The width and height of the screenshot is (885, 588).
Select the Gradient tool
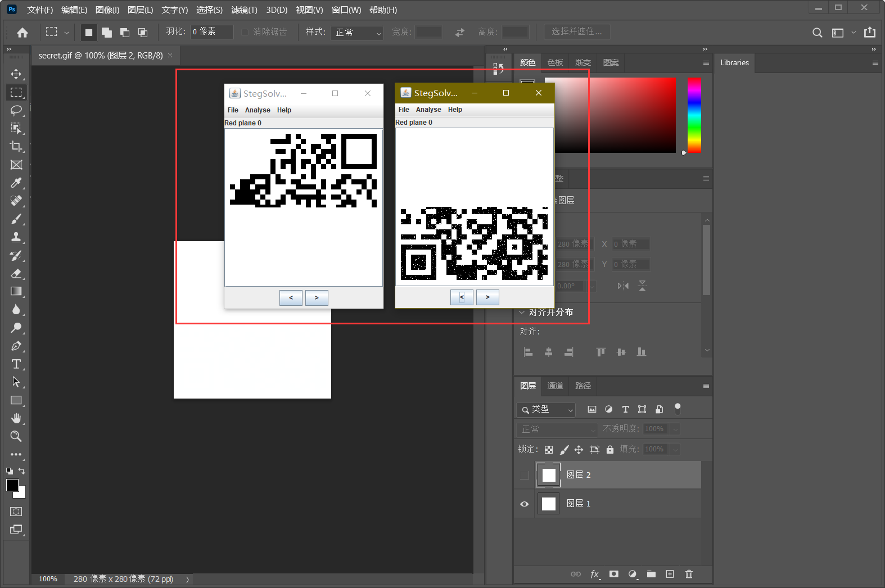point(16,291)
